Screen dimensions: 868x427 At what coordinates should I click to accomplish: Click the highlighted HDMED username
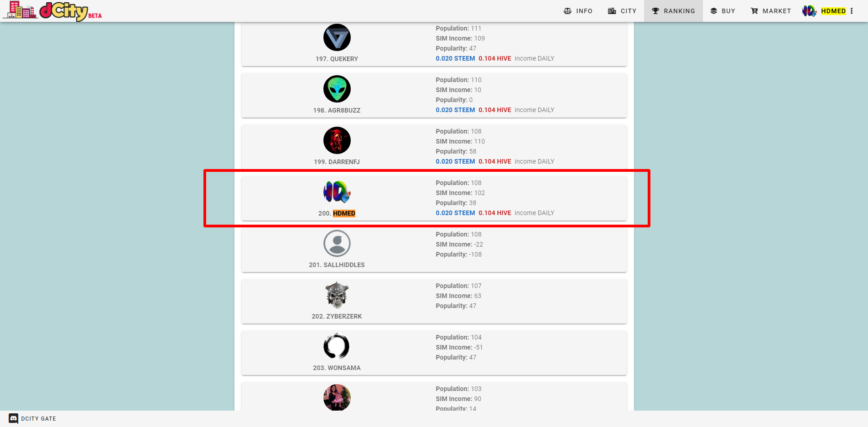pyautogui.click(x=344, y=213)
